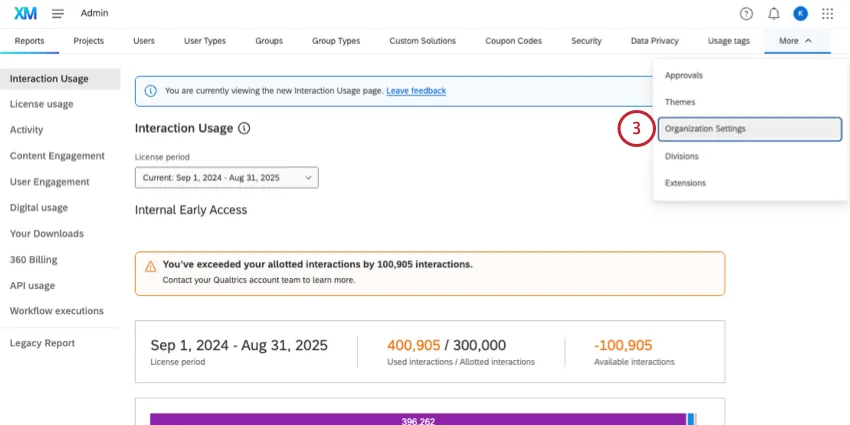The image size is (850, 425).
Task: Click the Leave feedback link
Action: 416,91
